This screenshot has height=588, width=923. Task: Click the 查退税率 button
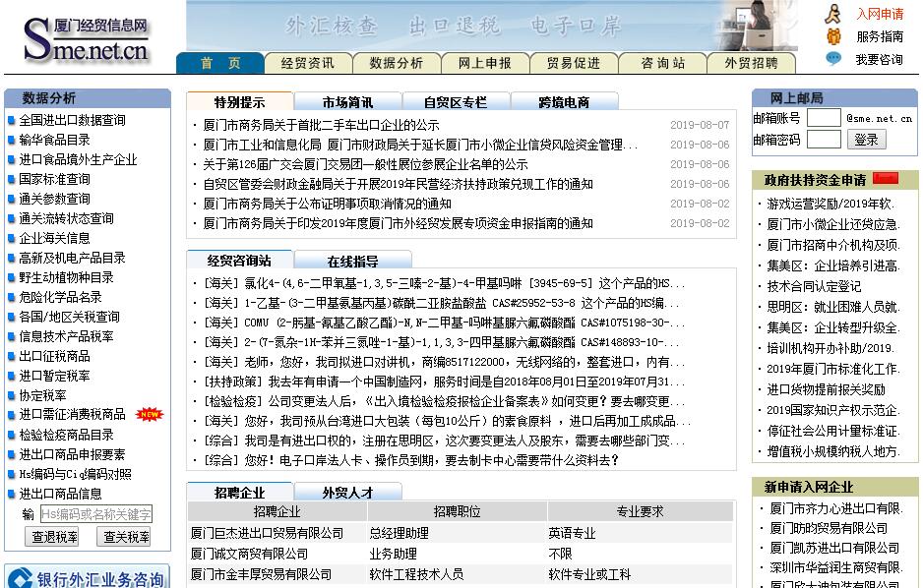point(55,537)
